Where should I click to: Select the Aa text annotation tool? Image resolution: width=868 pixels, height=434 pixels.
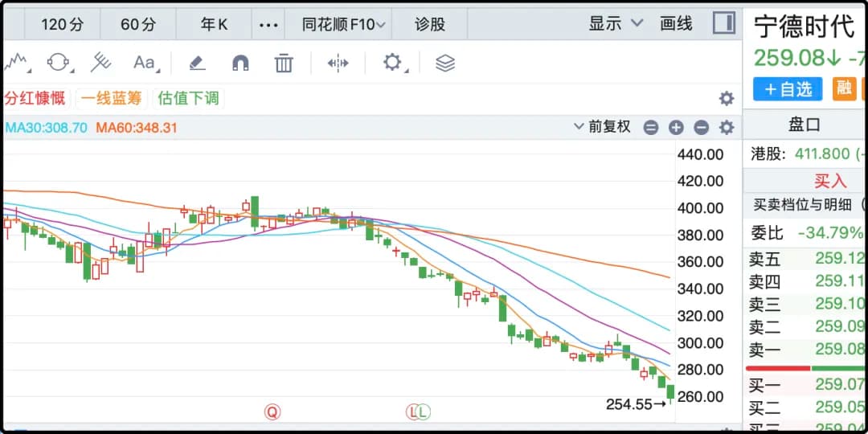point(145,63)
